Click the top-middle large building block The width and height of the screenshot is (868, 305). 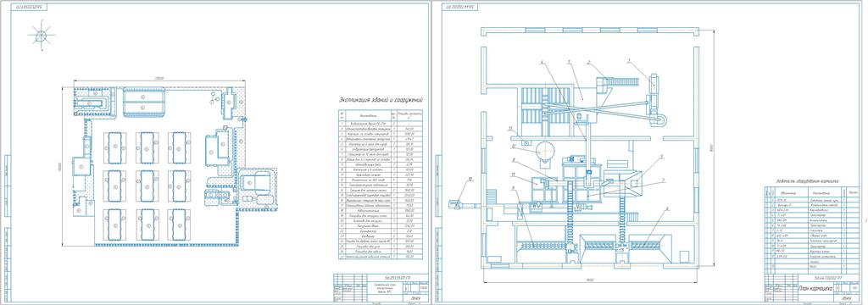[142, 102]
